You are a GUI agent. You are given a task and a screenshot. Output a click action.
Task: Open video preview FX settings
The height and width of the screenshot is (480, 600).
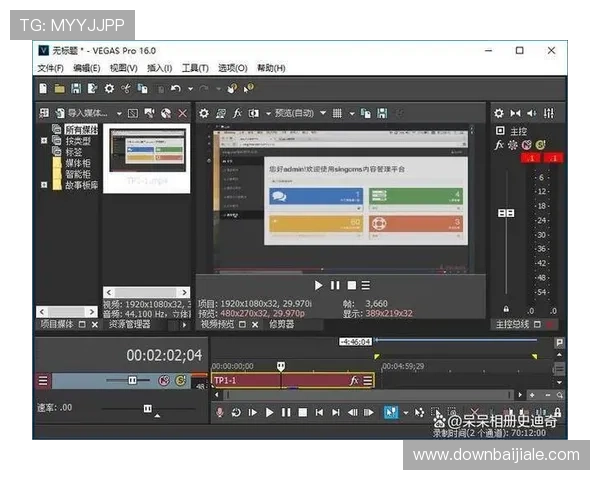[x=237, y=113]
